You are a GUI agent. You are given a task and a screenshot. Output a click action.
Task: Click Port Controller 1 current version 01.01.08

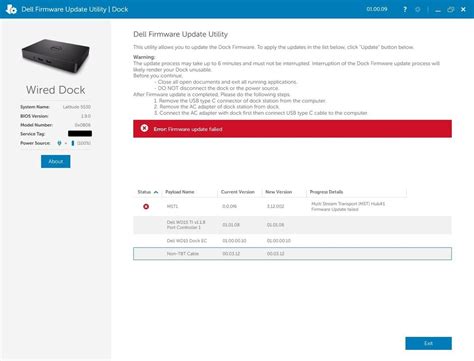[x=231, y=225]
